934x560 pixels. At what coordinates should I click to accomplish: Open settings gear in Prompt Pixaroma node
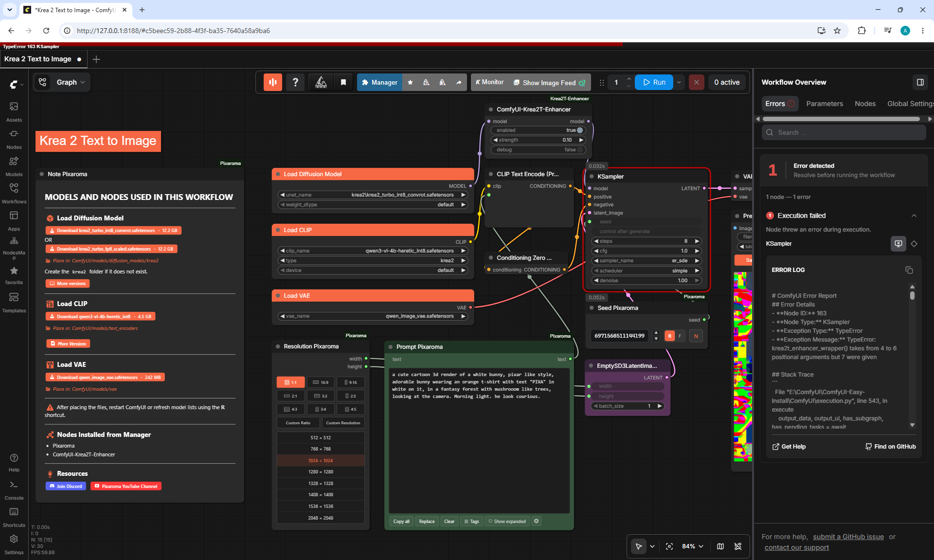(537, 521)
